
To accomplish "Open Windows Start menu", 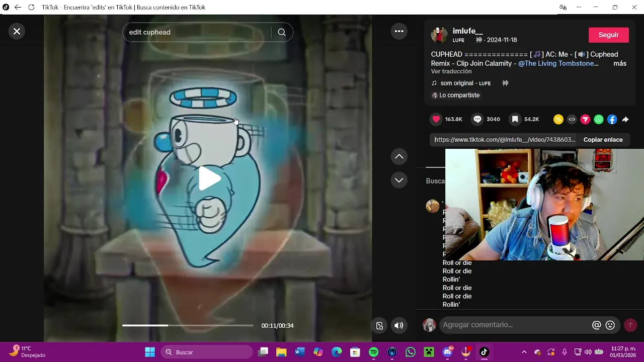I will click(150, 352).
